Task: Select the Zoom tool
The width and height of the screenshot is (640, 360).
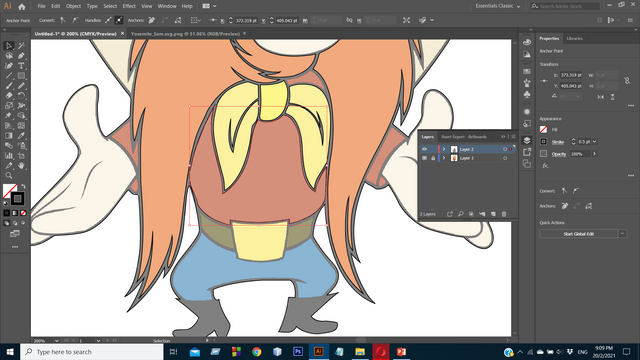Action: [x=9, y=176]
